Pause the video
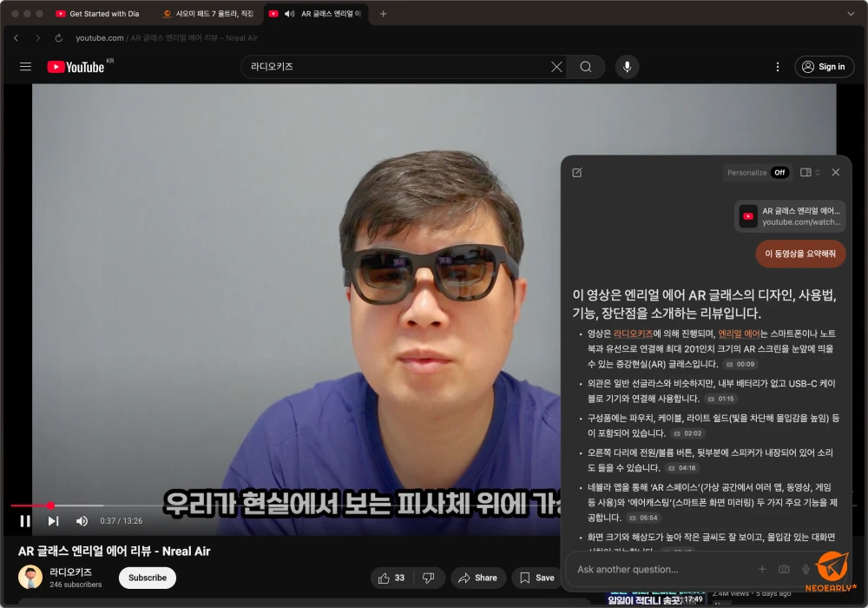868x608 pixels. tap(25, 521)
